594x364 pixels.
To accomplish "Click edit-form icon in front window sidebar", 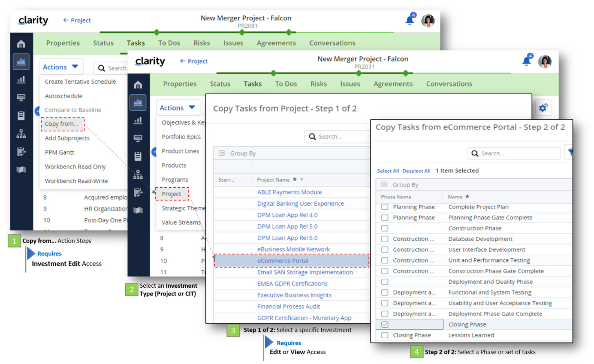I will (x=138, y=193).
